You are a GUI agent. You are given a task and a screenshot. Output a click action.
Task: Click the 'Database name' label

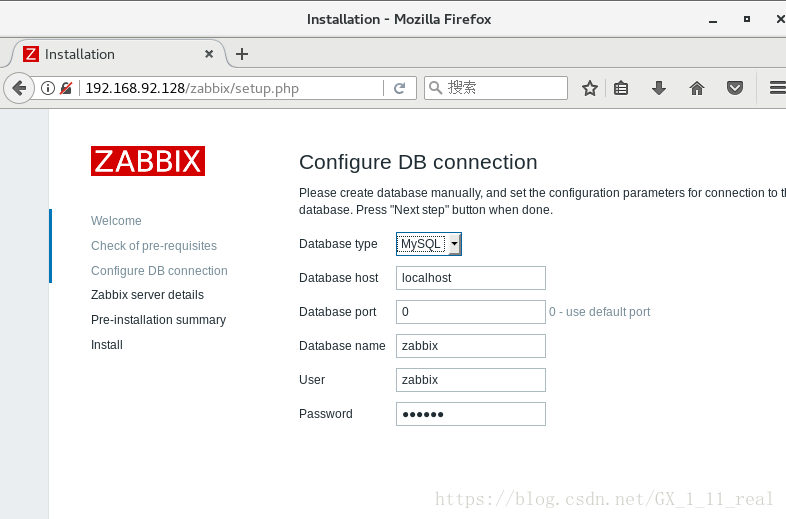pos(342,346)
